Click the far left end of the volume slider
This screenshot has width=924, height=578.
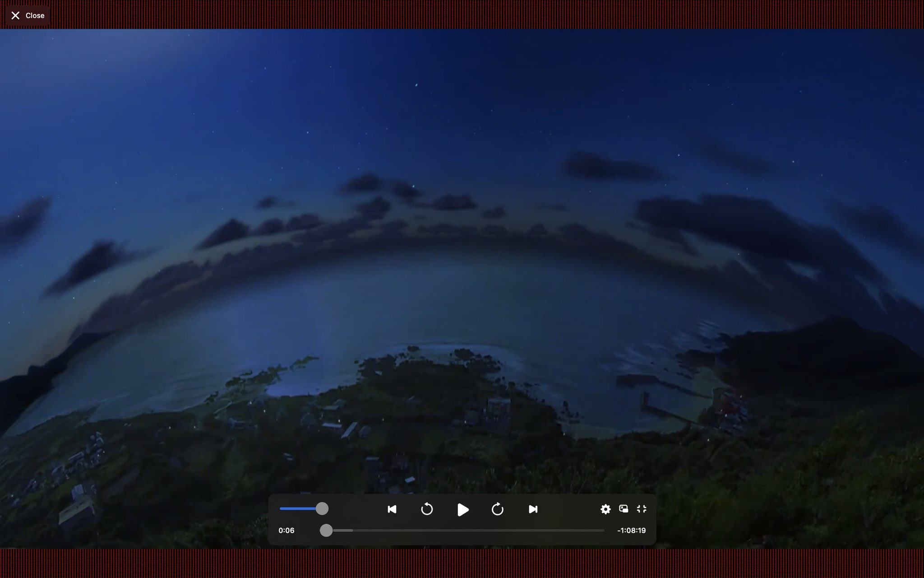281,508
